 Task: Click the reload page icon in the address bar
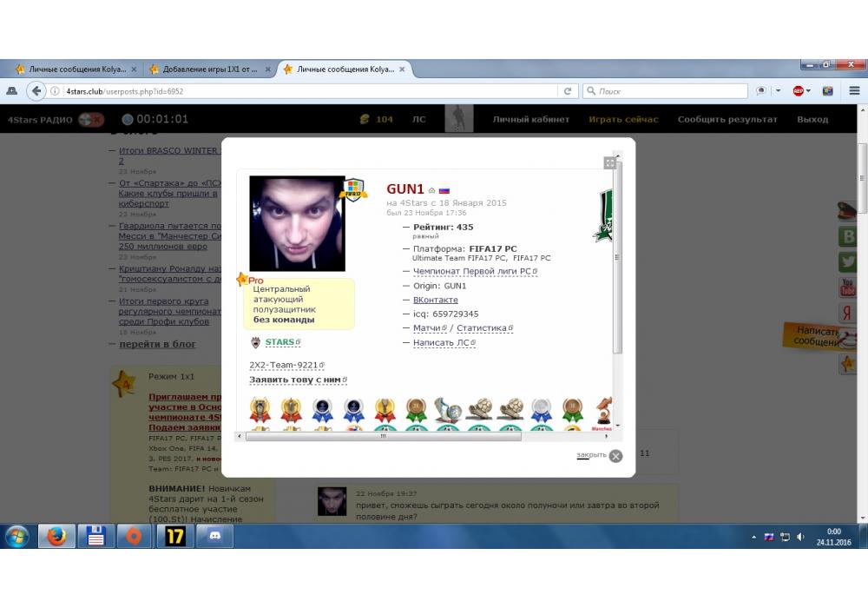point(568,91)
